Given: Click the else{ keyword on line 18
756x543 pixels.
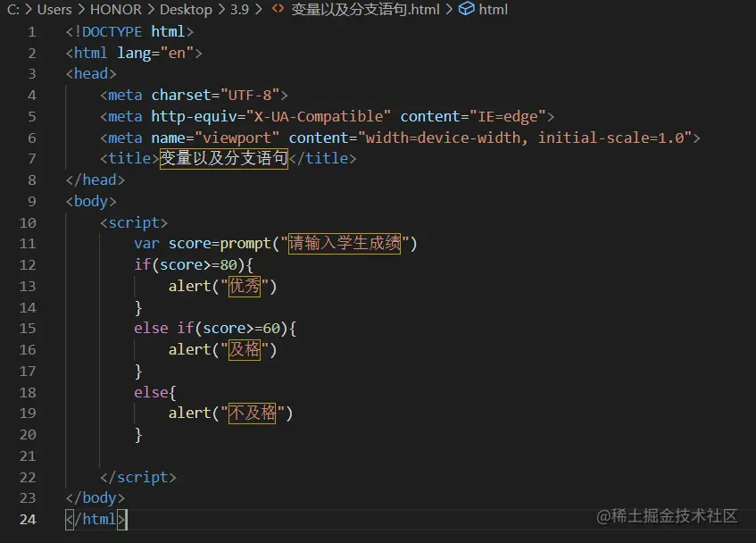Looking at the screenshot, I should point(155,392).
